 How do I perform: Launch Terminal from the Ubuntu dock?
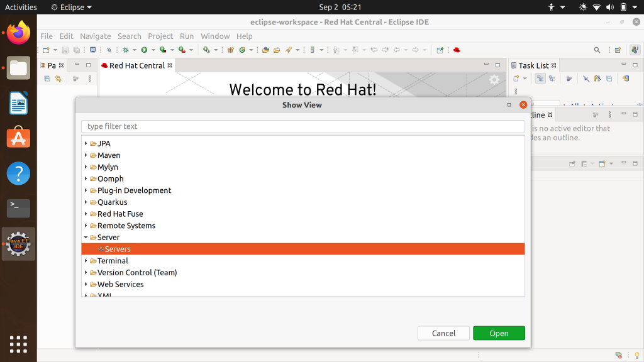18,208
